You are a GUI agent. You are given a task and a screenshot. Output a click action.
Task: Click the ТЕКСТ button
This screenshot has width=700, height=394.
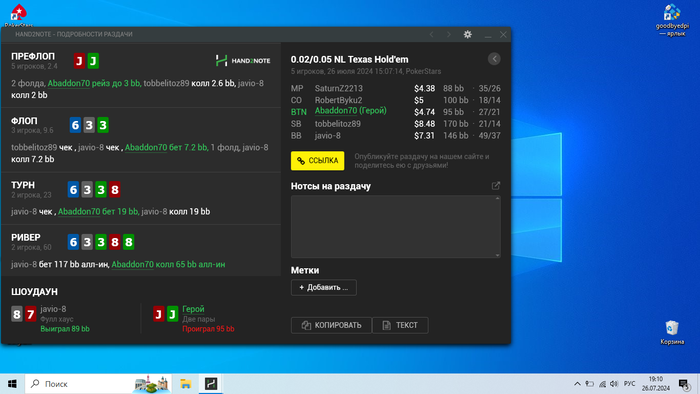400,325
